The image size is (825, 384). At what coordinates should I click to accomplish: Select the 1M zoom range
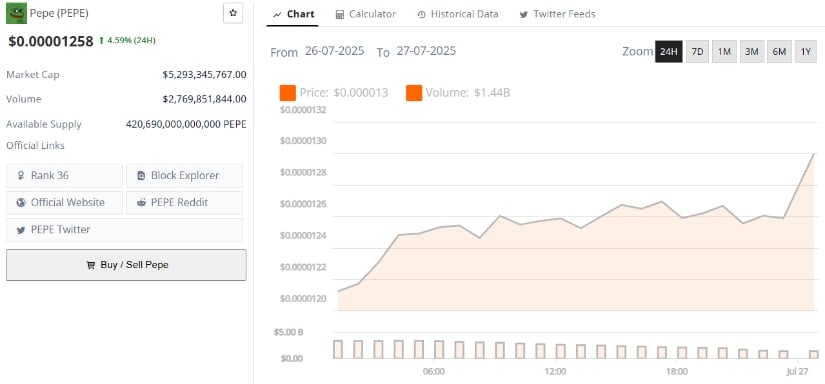(725, 52)
